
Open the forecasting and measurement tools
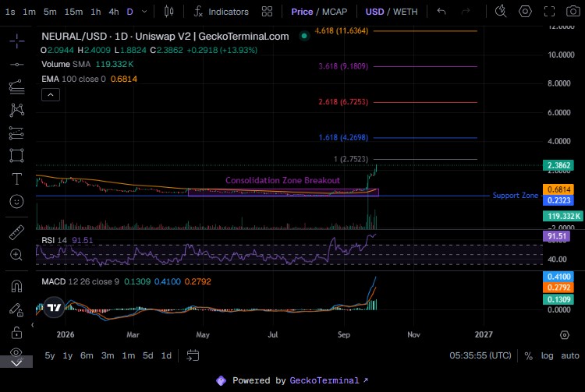(17, 133)
